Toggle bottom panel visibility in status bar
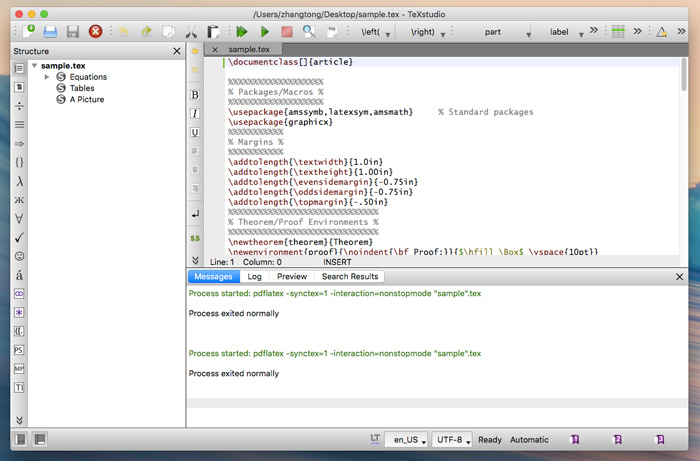 [x=40, y=440]
